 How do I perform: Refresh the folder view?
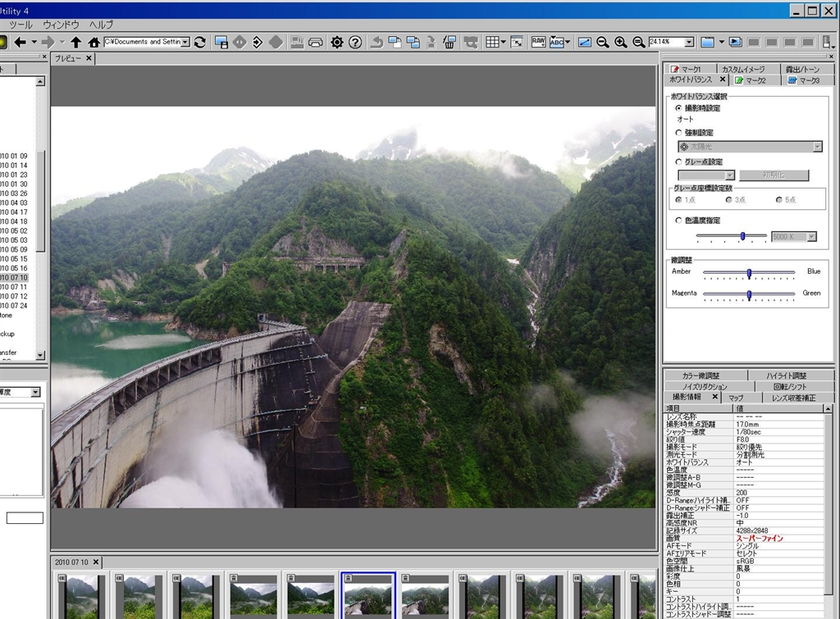(200, 42)
